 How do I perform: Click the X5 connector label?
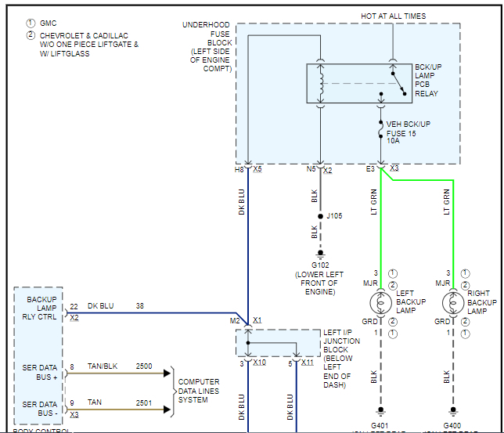pyautogui.click(x=257, y=169)
